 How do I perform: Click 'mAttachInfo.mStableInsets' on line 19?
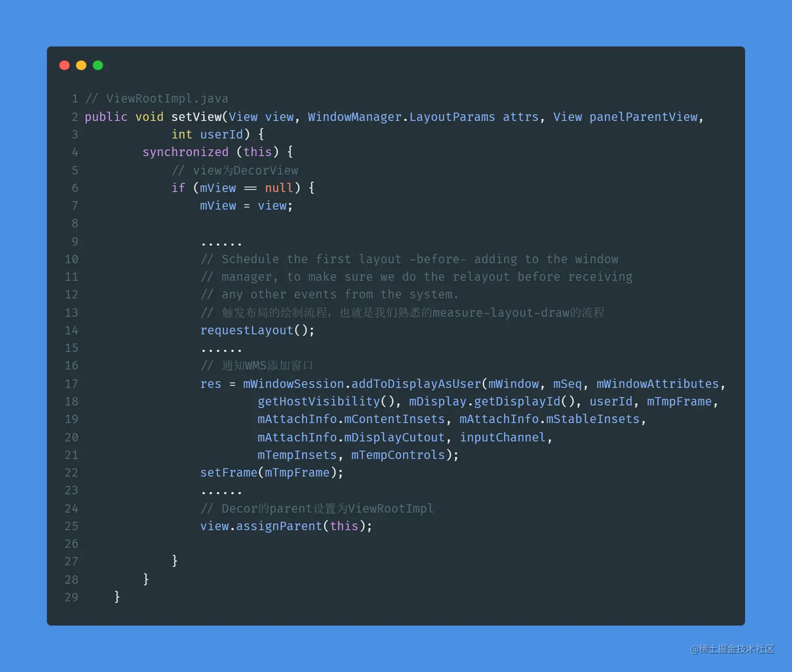pos(549,420)
